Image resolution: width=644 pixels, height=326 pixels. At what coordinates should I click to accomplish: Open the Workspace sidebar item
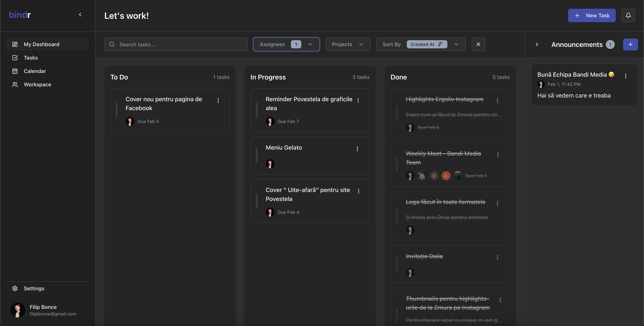tap(37, 85)
